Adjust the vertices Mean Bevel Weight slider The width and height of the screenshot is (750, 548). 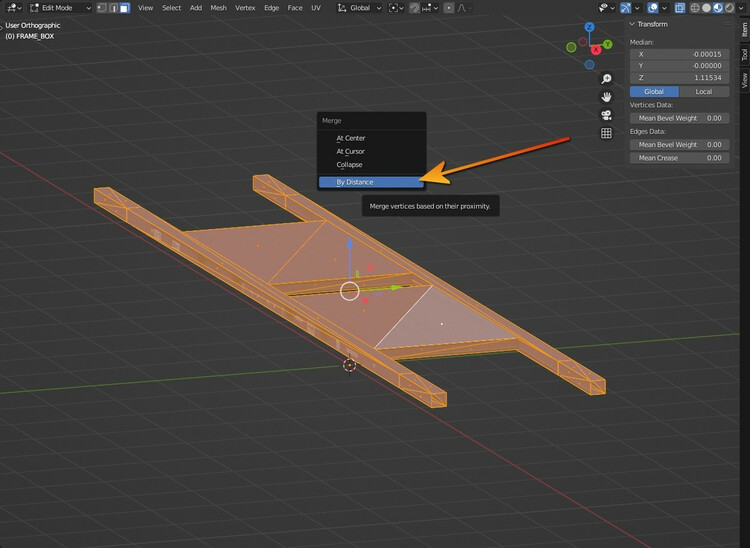click(x=679, y=118)
